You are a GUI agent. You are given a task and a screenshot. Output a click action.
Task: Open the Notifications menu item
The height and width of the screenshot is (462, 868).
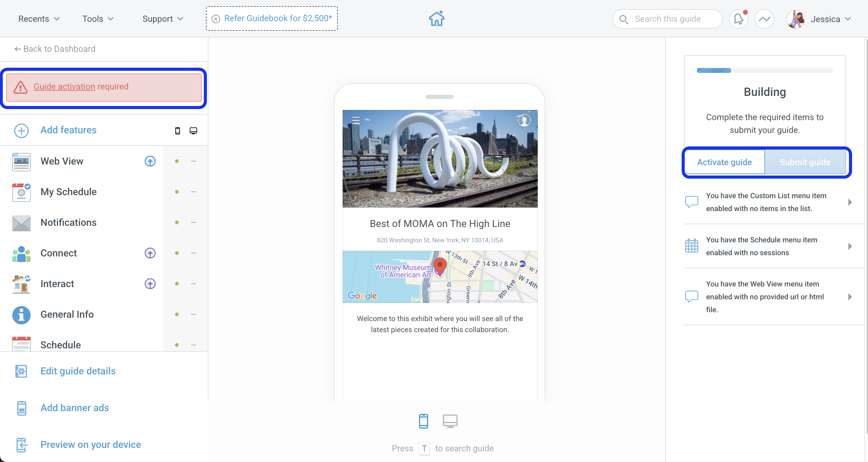coord(68,223)
